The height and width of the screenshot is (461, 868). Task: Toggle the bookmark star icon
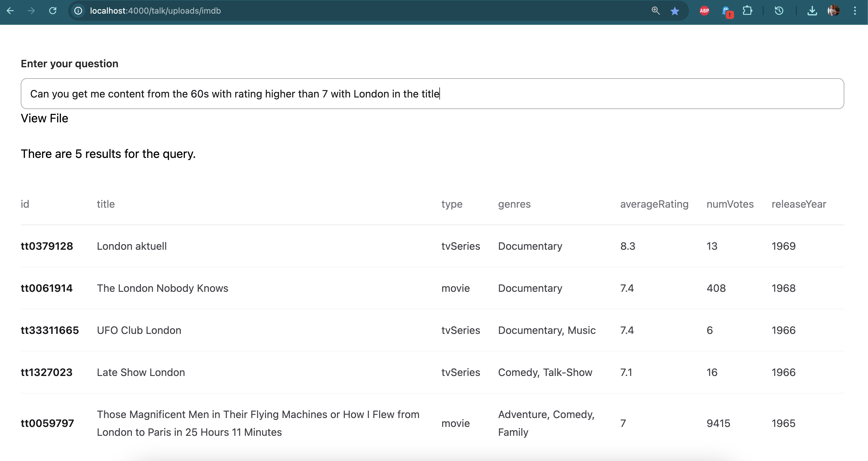(x=675, y=11)
